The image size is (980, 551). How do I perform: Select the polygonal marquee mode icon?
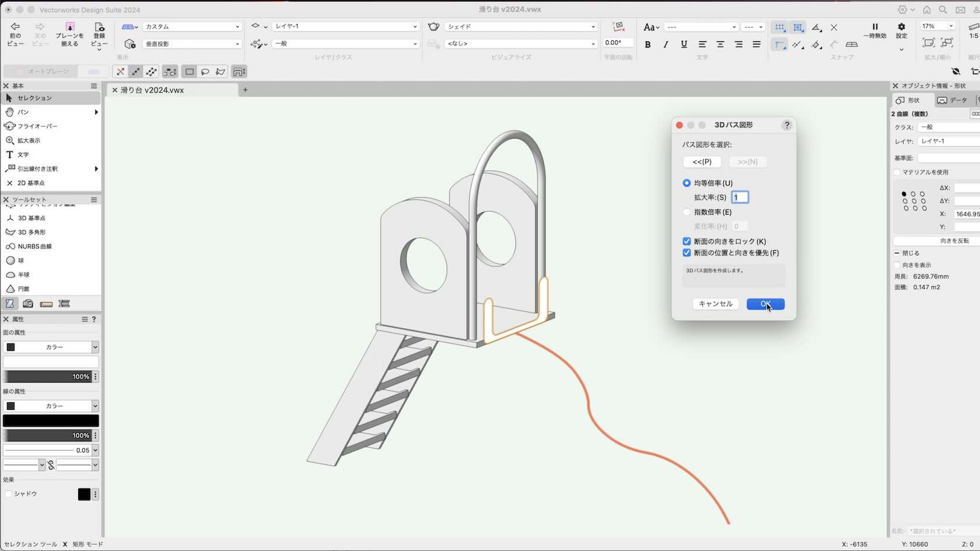tap(220, 72)
